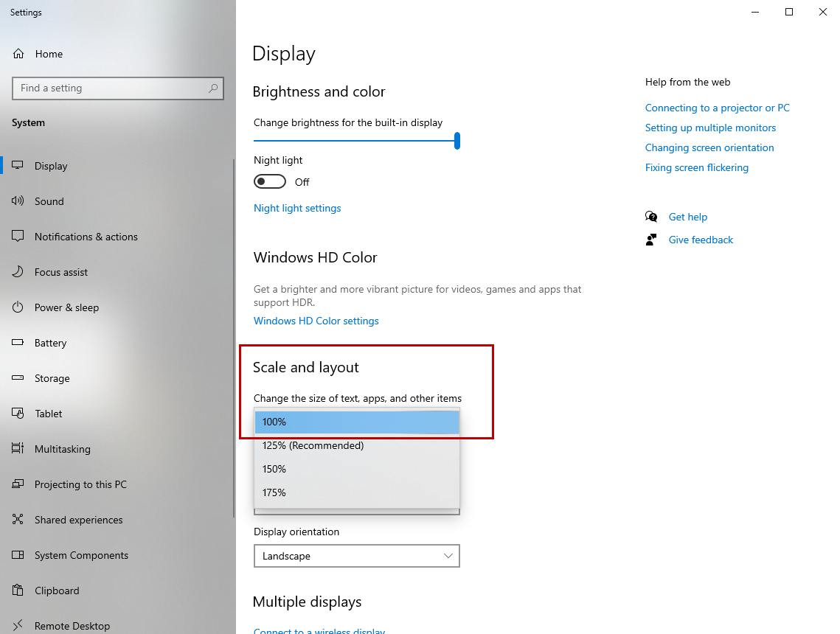Expand the Display orientation Landscape dropdown
Image resolution: width=840 pixels, height=634 pixels.
pyautogui.click(x=357, y=556)
